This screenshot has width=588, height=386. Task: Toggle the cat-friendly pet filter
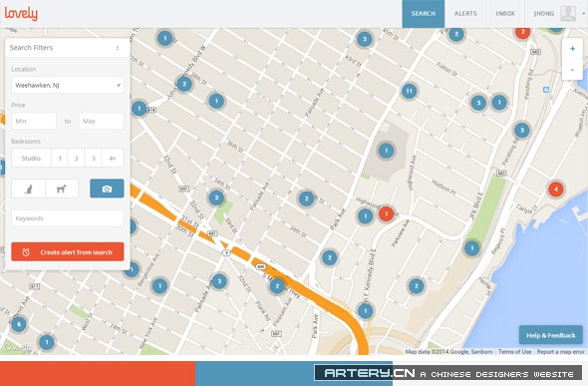pos(29,189)
